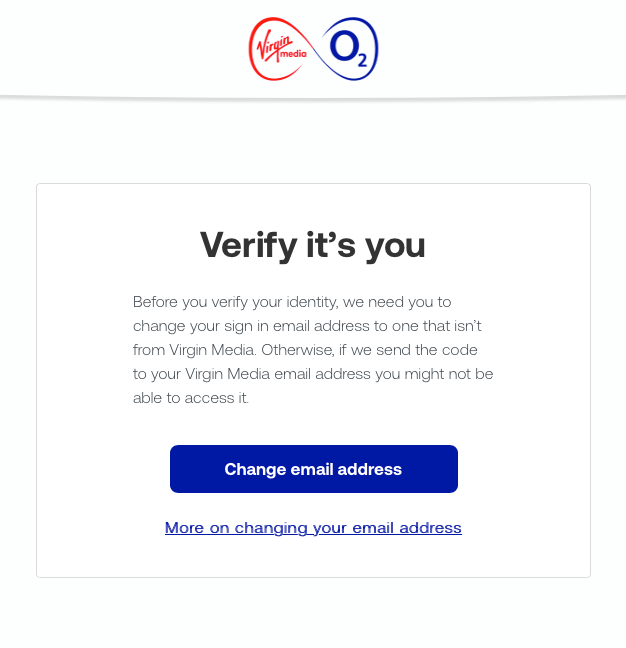Click the line starting "from Virgin Media. Otherwise"
The image size is (626, 648).
(305, 350)
